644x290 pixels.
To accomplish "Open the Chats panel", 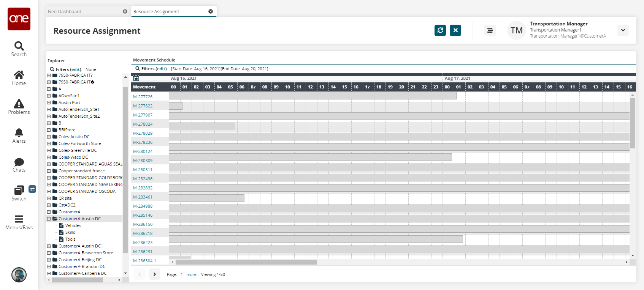I will pyautogui.click(x=19, y=165).
